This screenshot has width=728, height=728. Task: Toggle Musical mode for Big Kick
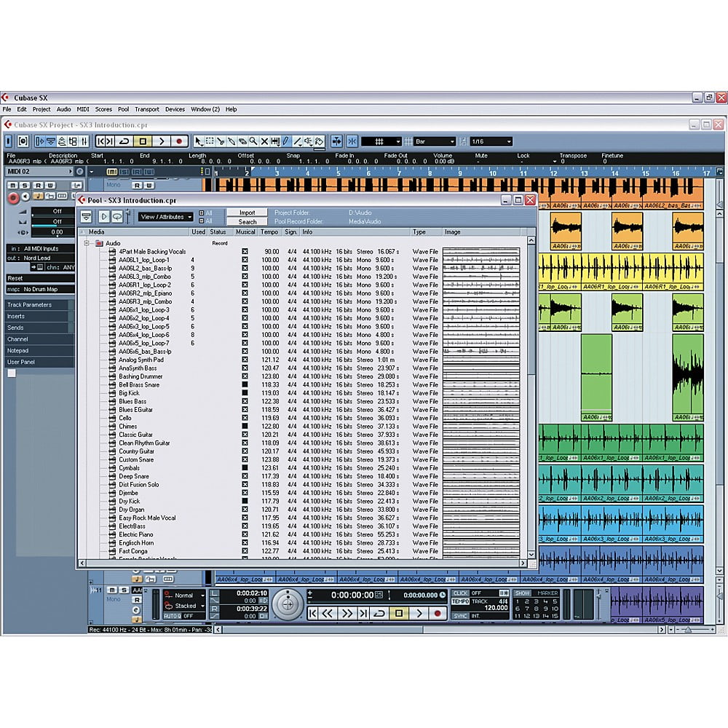[245, 393]
